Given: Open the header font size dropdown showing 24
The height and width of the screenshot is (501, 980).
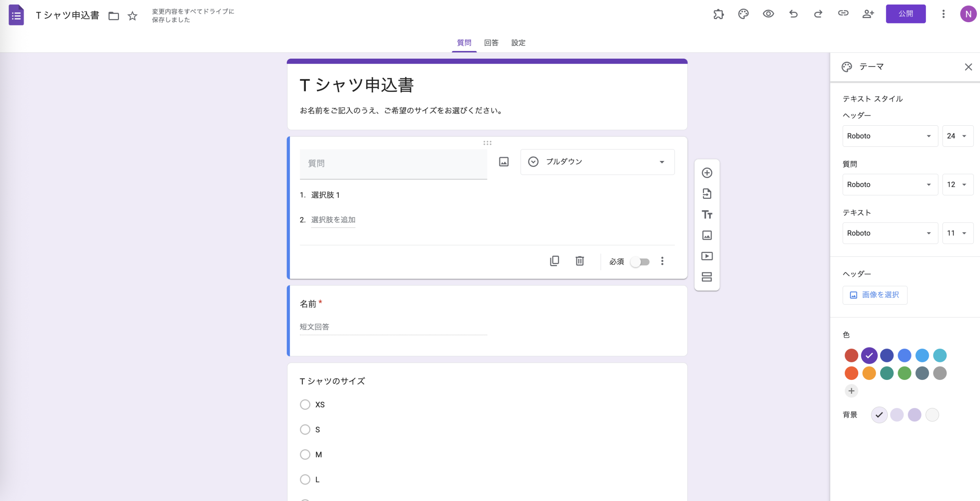Looking at the screenshot, I should click(x=958, y=136).
